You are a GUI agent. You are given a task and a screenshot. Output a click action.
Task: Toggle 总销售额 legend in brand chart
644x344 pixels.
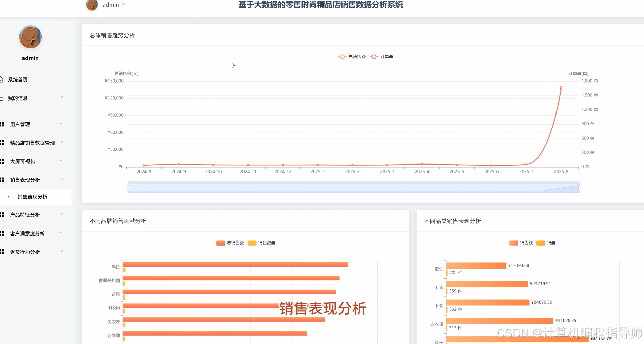(230, 243)
